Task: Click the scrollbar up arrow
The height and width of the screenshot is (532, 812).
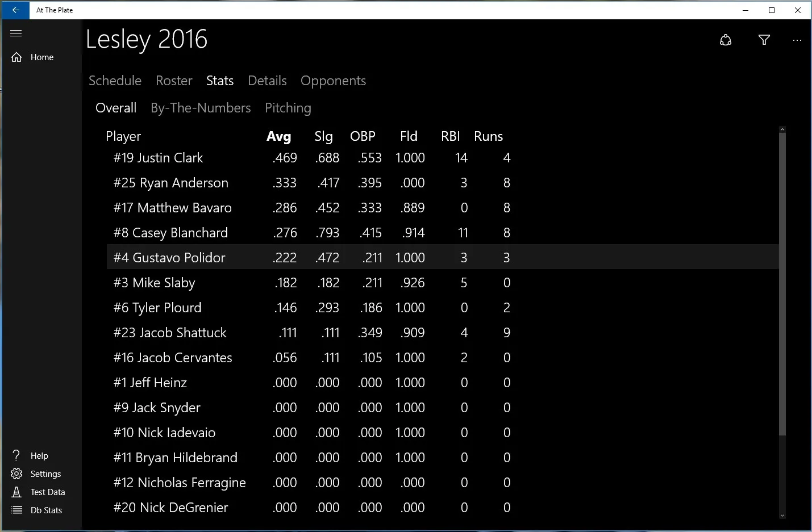Action: pyautogui.click(x=782, y=129)
